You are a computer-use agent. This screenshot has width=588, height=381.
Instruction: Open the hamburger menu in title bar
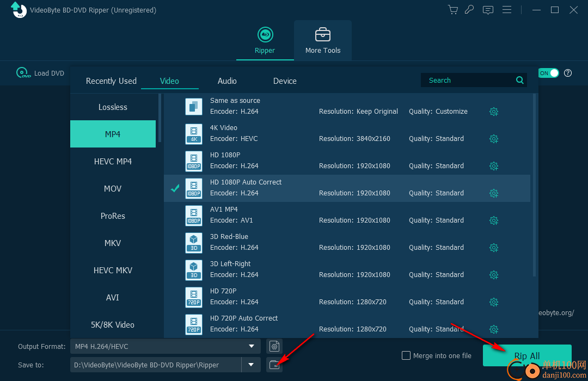tap(507, 10)
